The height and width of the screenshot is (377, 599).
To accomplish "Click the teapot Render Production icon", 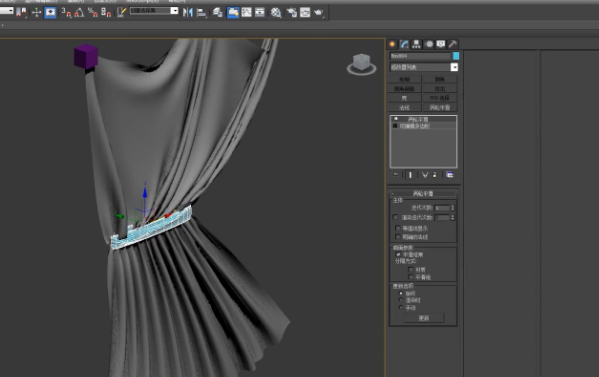I will point(318,13).
